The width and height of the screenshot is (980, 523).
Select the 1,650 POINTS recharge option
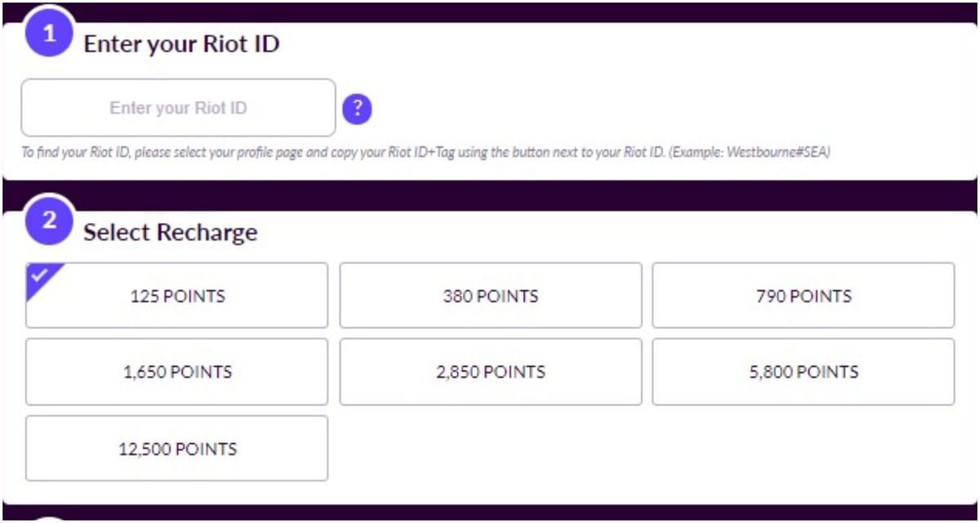(176, 372)
